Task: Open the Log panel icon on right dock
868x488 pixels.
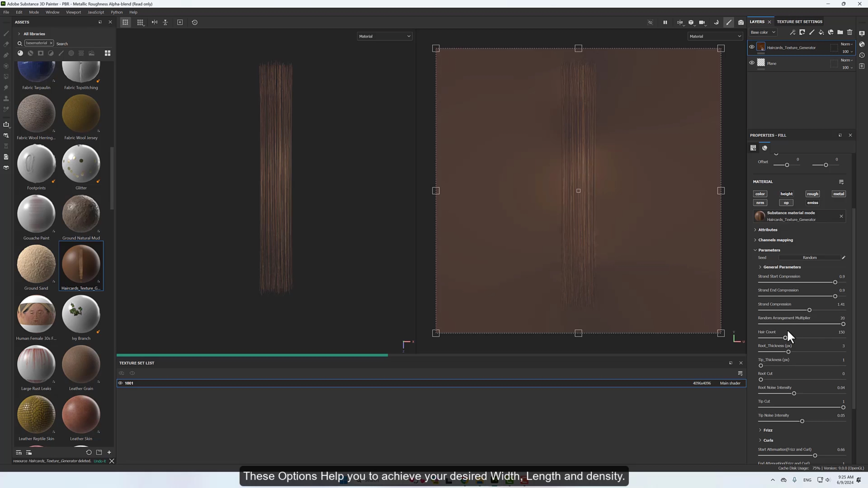Action: tap(862, 66)
